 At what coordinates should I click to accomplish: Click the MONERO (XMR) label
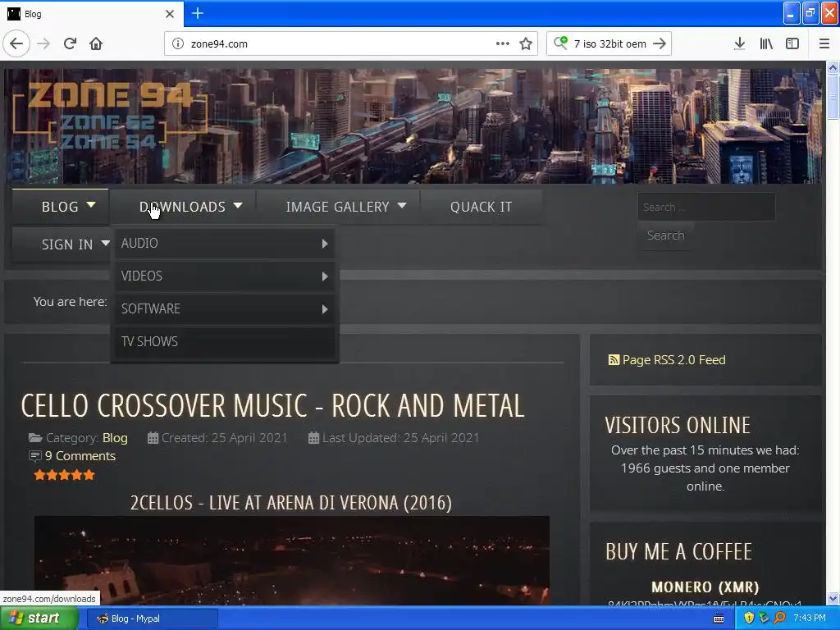coord(705,587)
